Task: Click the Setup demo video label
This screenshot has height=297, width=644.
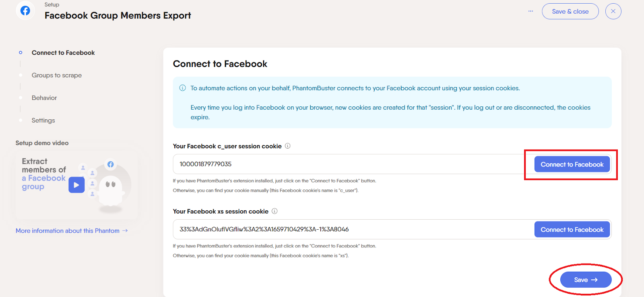Action: point(42,143)
